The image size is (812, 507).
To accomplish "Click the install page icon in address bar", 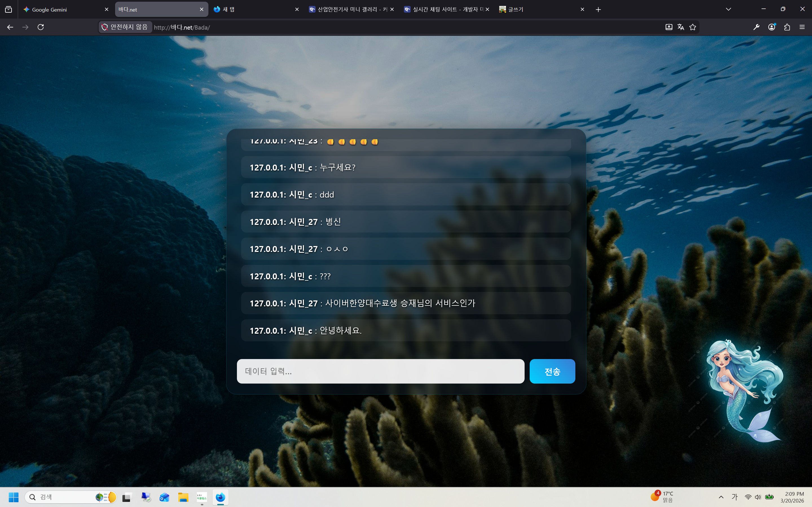I will [x=668, y=27].
